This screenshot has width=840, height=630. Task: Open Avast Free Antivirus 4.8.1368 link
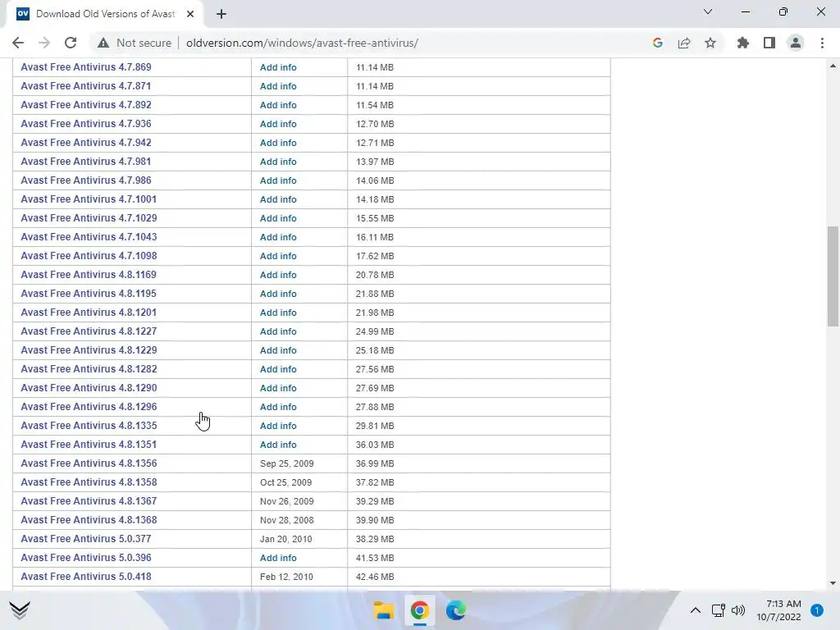89,519
